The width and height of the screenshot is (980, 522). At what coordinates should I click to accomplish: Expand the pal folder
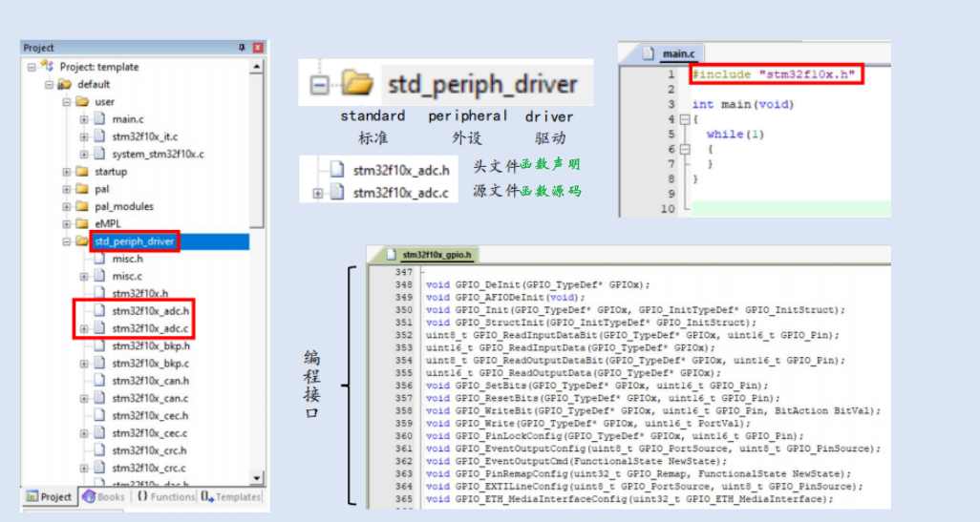click(x=66, y=189)
